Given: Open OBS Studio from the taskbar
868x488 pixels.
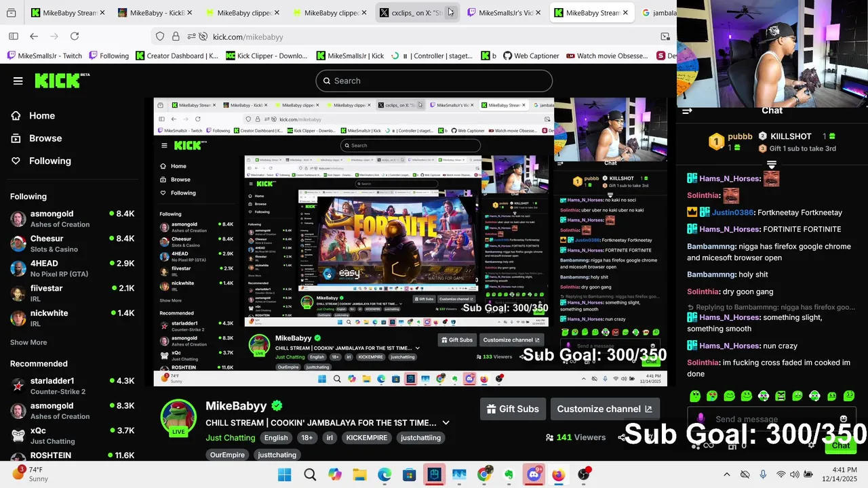Looking at the screenshot, I should 583,474.
